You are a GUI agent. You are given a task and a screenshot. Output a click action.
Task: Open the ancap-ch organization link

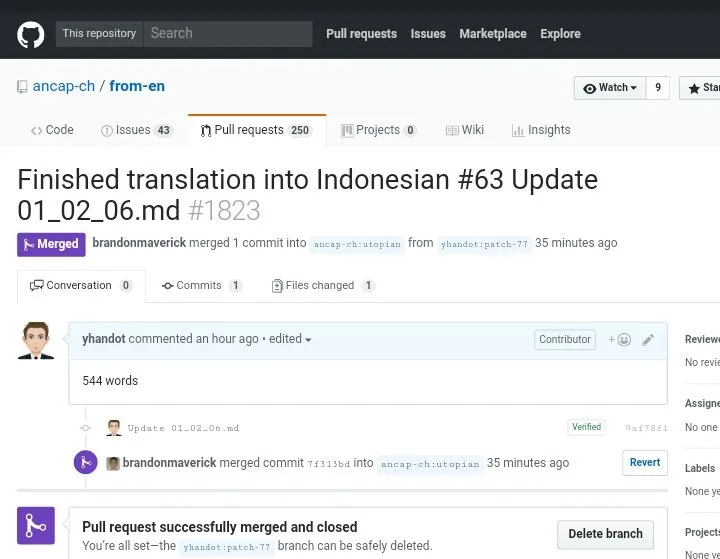coord(64,86)
